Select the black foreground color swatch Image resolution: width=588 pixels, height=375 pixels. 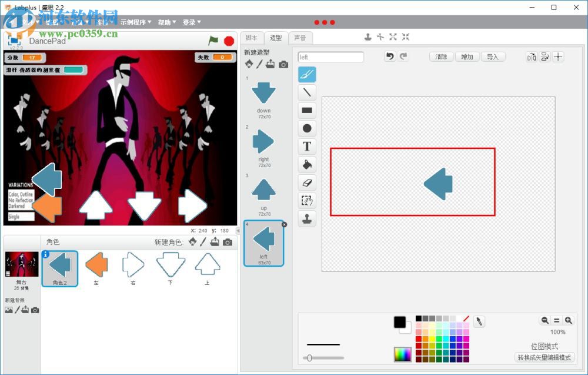[x=400, y=322]
